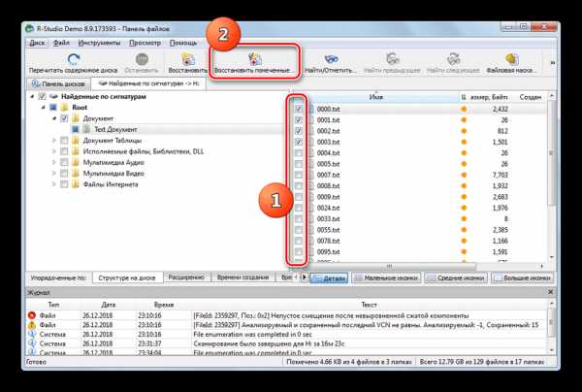Click the Найти предыдущее toolbar icon

click(392, 58)
